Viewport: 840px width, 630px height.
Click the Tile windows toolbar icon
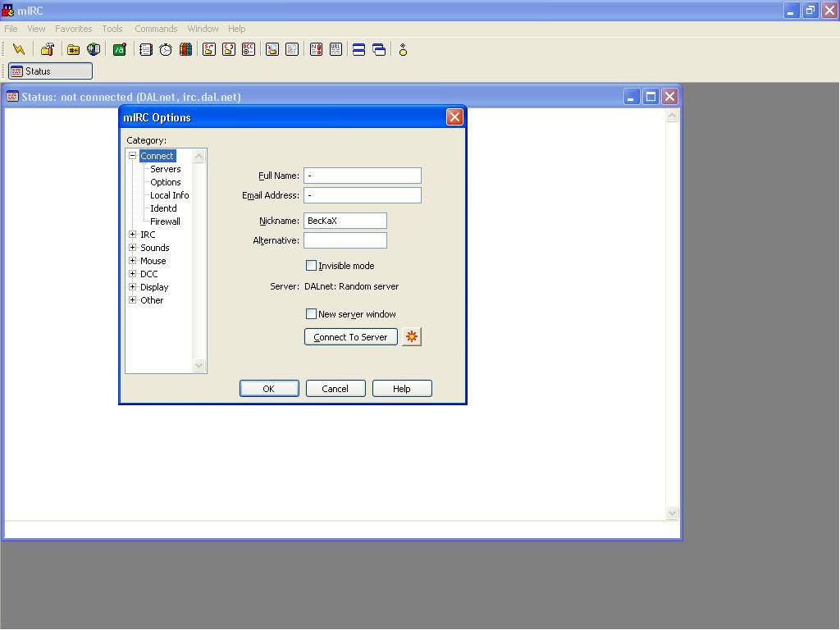tap(359, 49)
